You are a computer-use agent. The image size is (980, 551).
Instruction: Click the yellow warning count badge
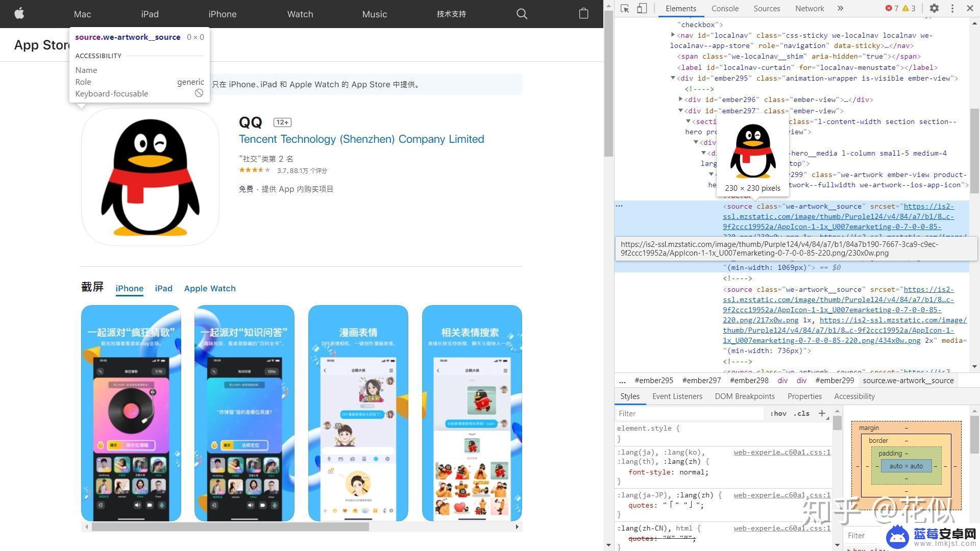tap(909, 8)
